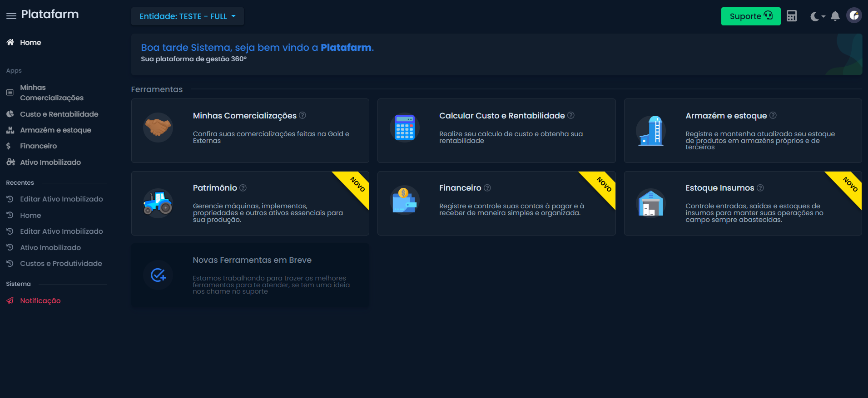This screenshot has width=868, height=398.
Task: Open the Patrimônio card title
Action: pyautogui.click(x=215, y=188)
